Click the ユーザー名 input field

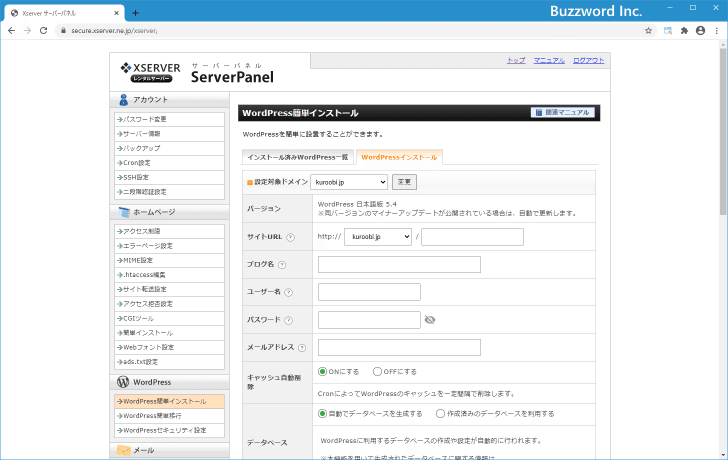[x=369, y=292]
